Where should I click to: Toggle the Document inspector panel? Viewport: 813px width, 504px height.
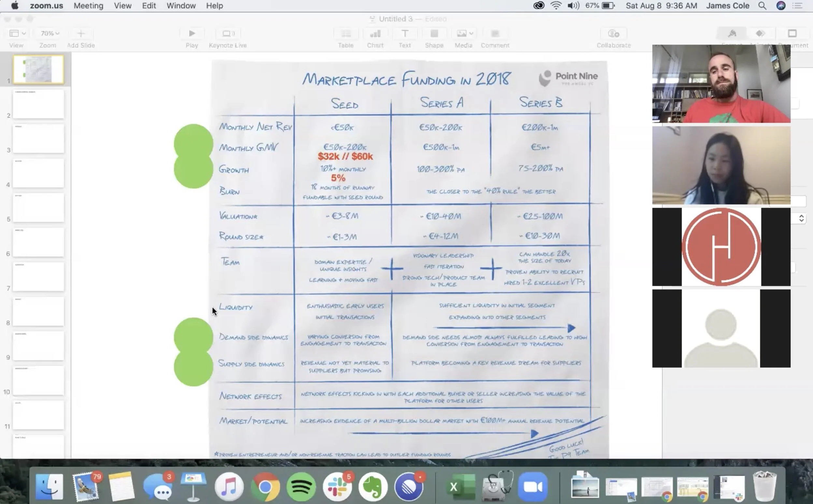pyautogui.click(x=792, y=34)
